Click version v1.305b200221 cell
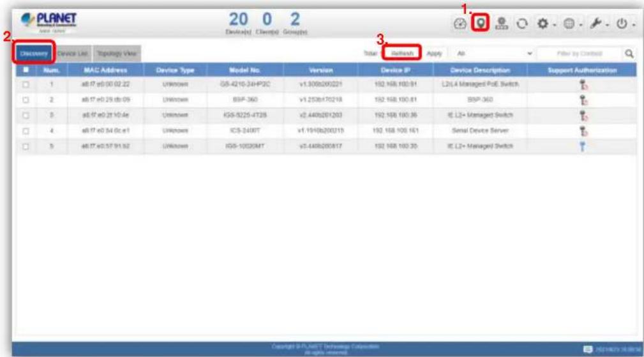Viewport: 644px width, 357px height. point(321,84)
